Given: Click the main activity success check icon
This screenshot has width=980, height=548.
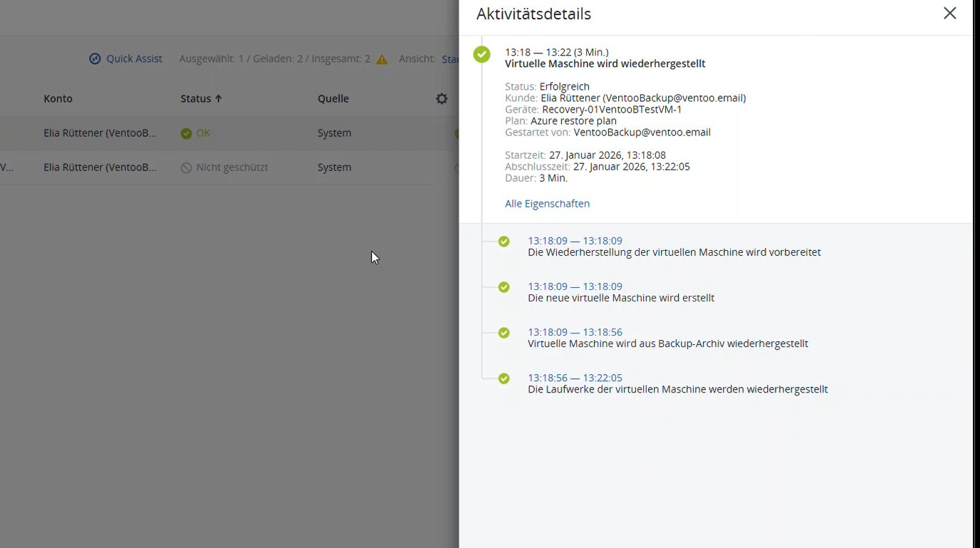Looking at the screenshot, I should click(482, 54).
